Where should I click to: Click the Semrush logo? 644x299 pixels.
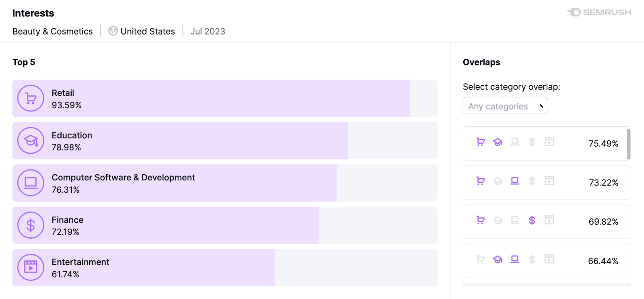(x=599, y=12)
